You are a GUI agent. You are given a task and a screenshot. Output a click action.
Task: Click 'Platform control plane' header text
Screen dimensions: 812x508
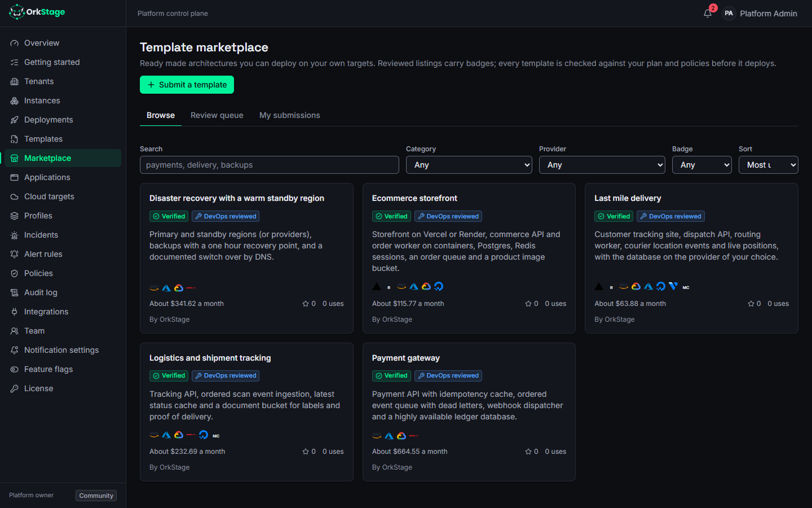click(x=173, y=14)
